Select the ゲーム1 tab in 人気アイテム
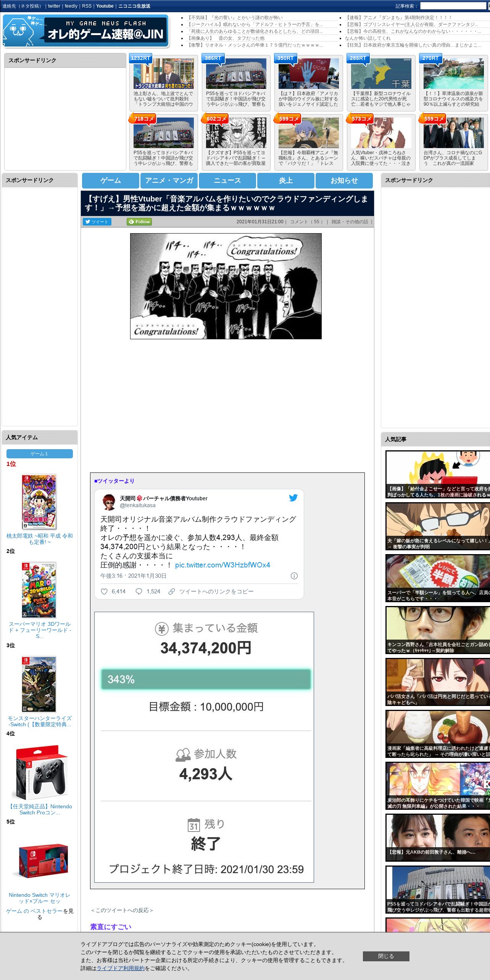The image size is (490, 980). click(40, 454)
